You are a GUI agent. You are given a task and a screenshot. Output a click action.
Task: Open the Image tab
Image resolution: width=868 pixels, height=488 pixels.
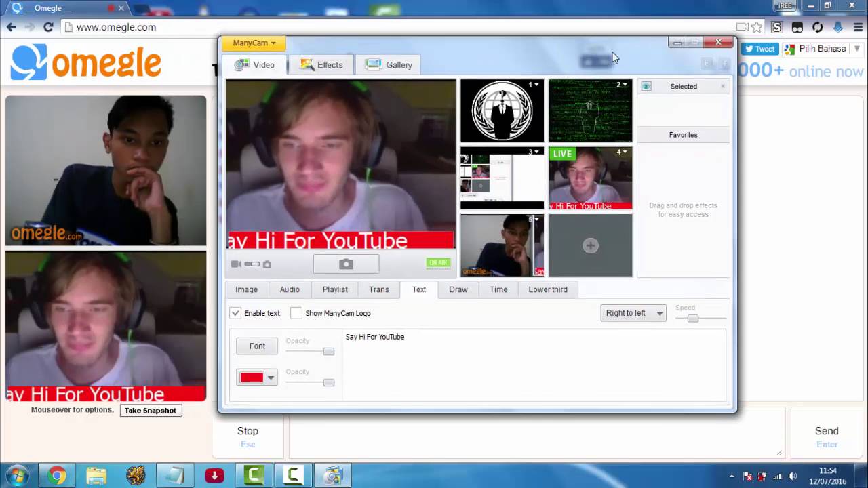point(246,289)
